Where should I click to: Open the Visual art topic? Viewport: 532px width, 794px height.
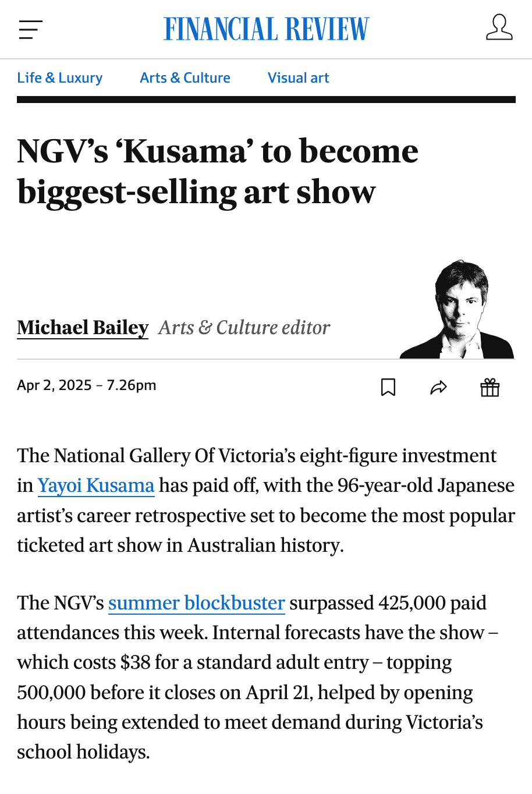[x=298, y=78]
